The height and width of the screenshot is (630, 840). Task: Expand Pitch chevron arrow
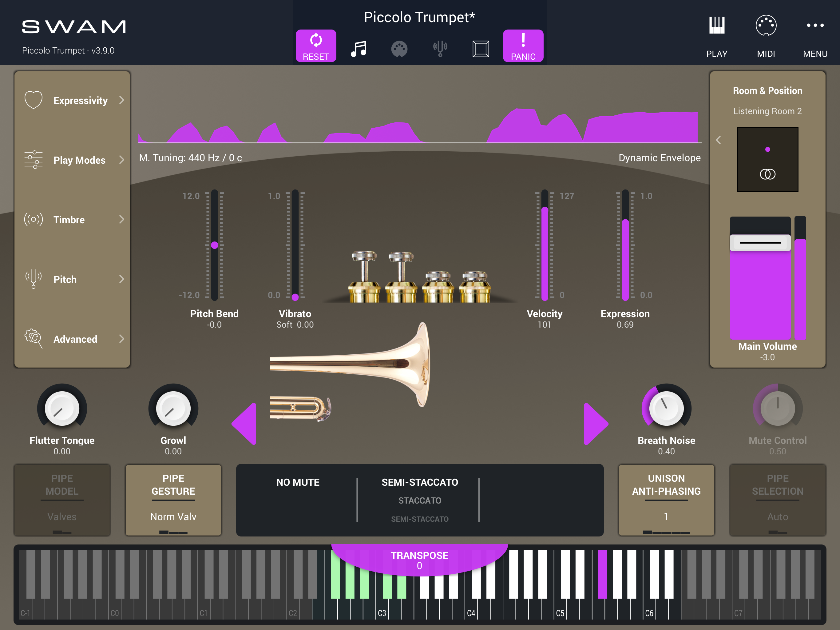point(121,279)
